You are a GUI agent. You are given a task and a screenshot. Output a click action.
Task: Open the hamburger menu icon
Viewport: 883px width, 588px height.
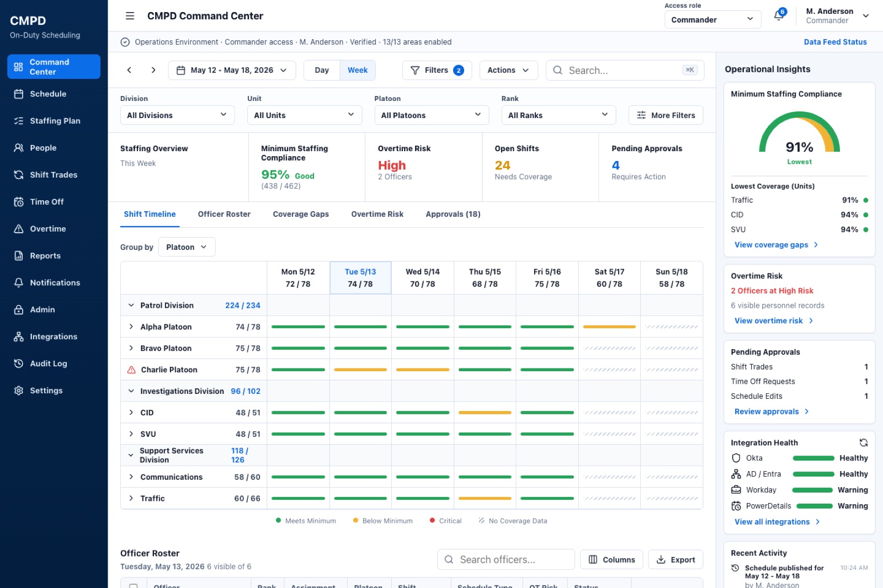click(x=130, y=16)
